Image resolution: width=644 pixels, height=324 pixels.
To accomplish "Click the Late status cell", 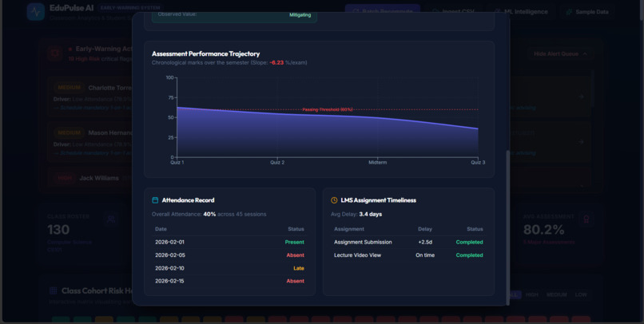I will pyautogui.click(x=299, y=268).
